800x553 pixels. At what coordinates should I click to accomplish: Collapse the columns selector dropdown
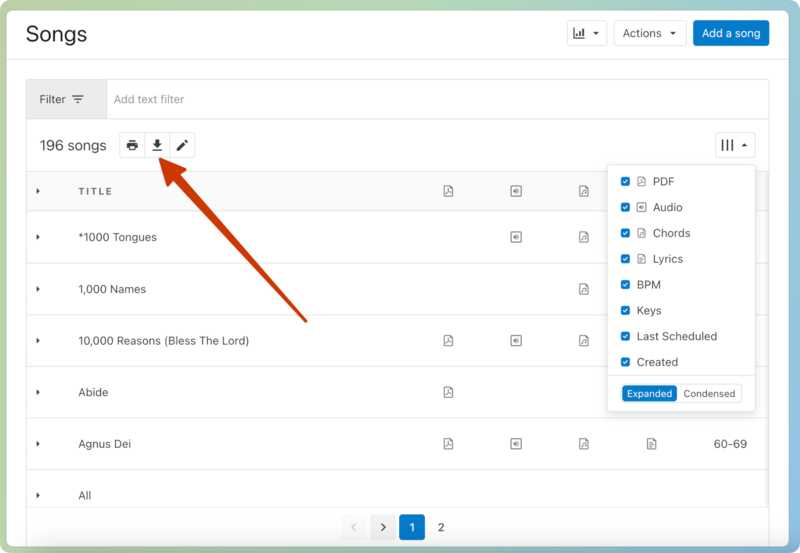click(x=735, y=146)
